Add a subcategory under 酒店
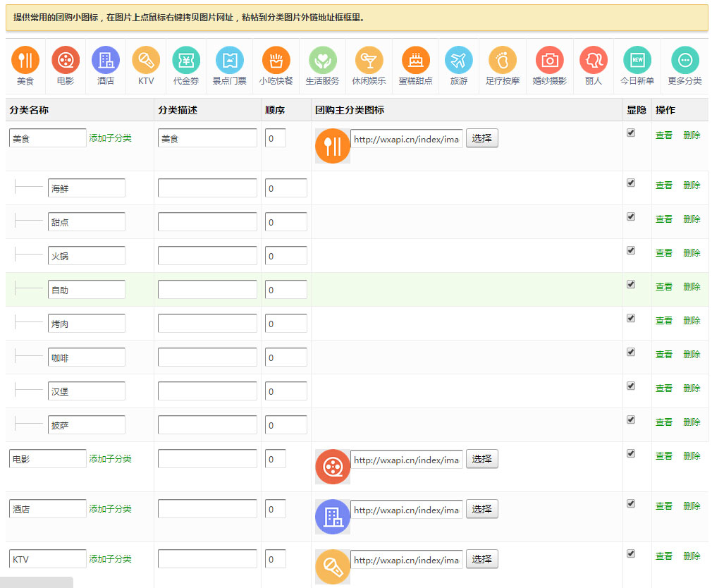This screenshot has height=588, width=712. (x=110, y=509)
